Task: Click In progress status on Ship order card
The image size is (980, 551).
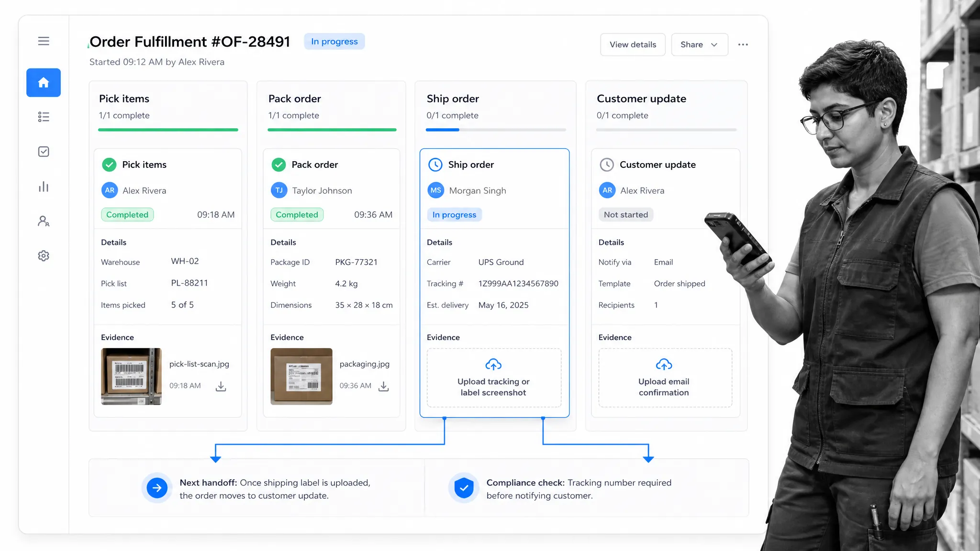Action: (454, 215)
